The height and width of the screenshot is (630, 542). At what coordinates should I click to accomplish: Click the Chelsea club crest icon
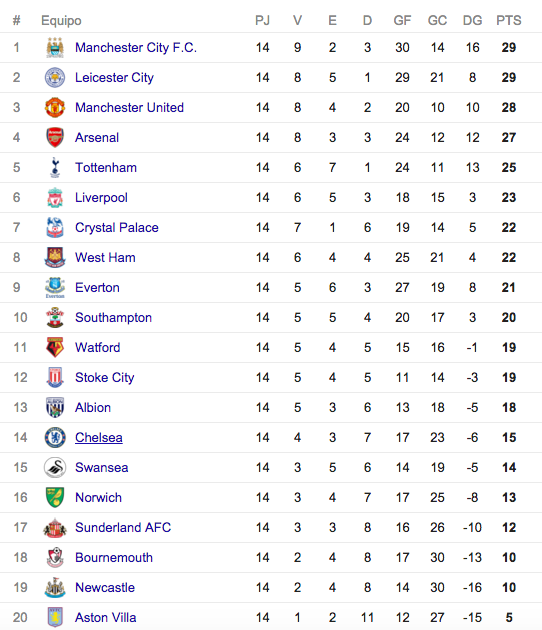coord(55,437)
